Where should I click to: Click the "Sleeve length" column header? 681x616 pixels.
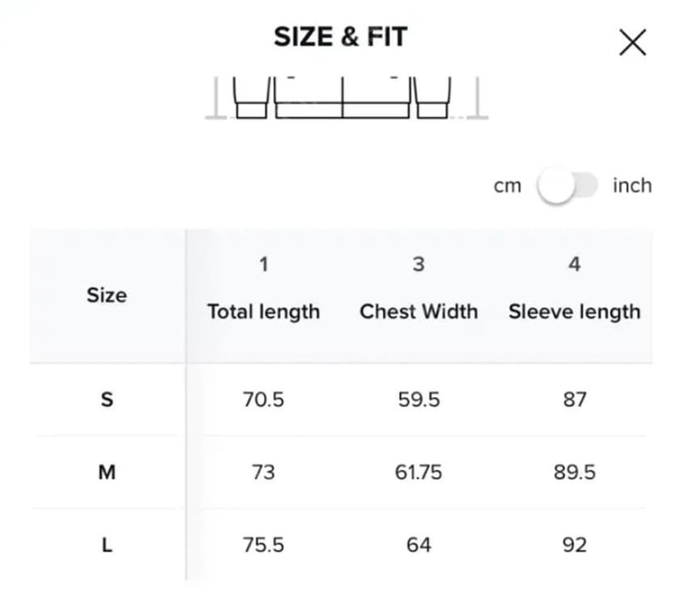tap(574, 311)
